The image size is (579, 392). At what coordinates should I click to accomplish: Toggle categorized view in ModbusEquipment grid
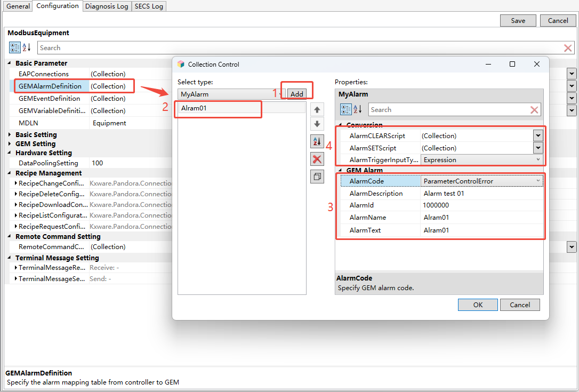15,47
